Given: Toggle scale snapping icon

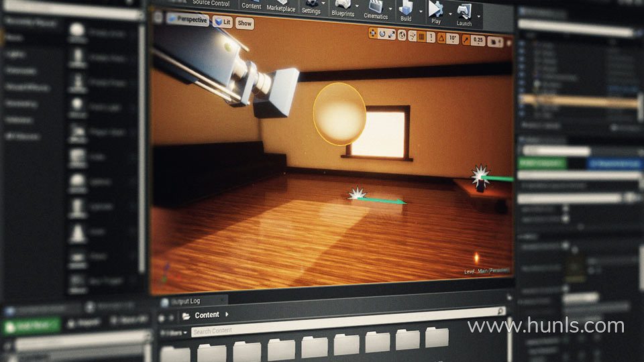Looking at the screenshot, I should click(x=466, y=40).
